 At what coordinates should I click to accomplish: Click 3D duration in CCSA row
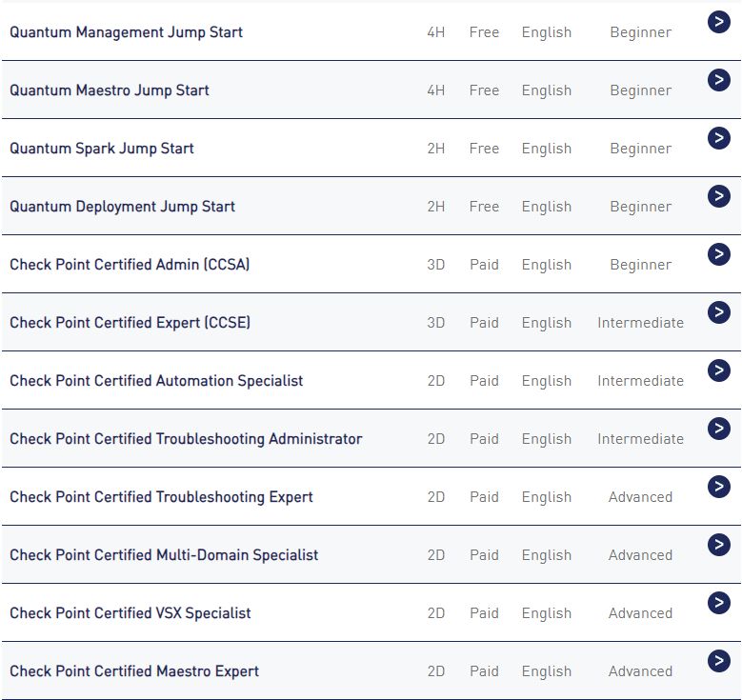tap(436, 265)
